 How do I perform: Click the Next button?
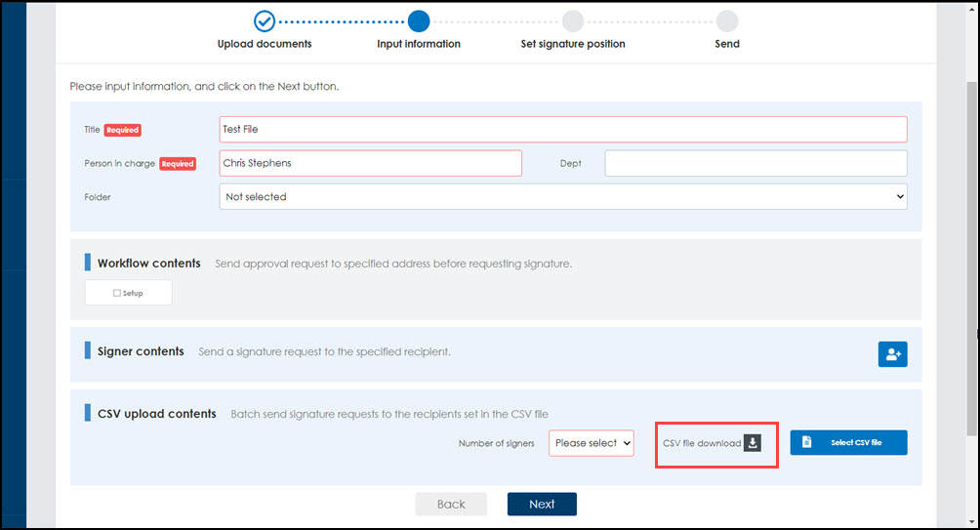tap(542, 504)
